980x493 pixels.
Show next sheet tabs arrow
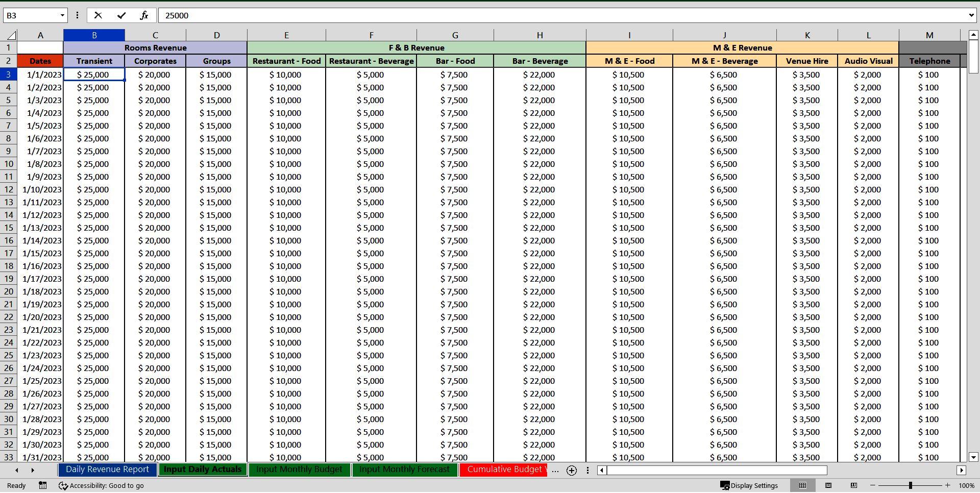pyautogui.click(x=33, y=470)
